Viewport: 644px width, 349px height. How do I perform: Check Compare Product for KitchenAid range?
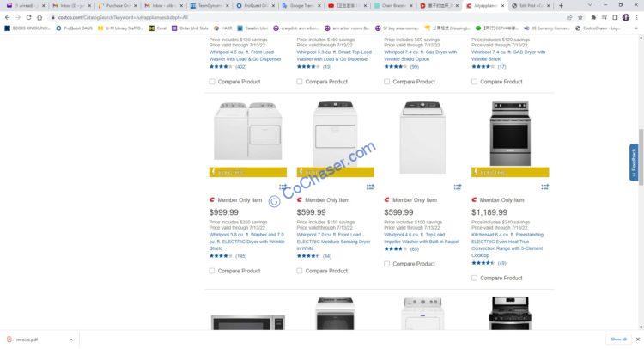coord(475,278)
